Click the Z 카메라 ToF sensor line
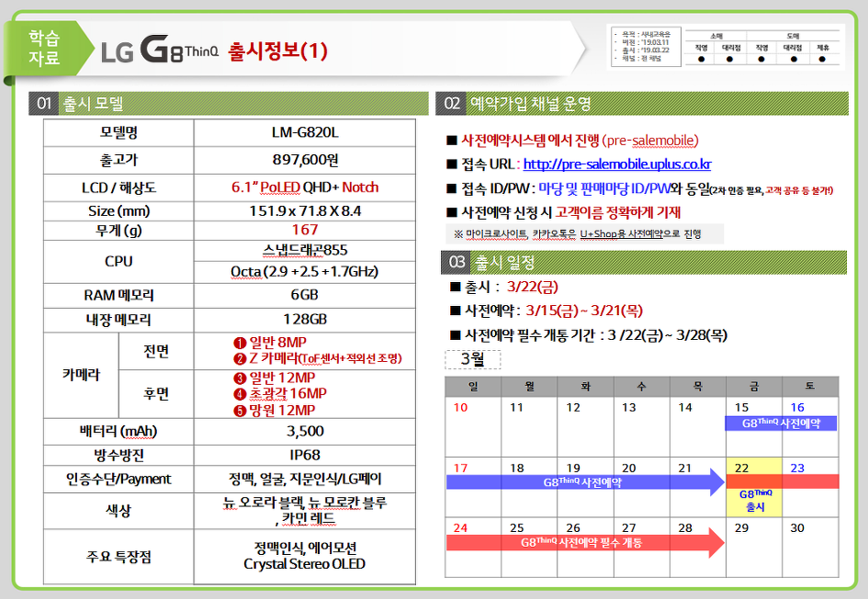868x599 pixels. [x=317, y=358]
